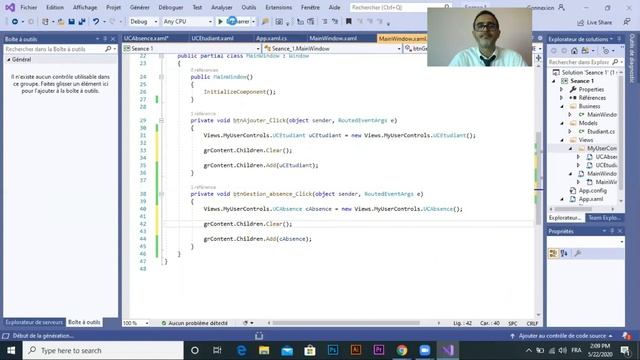This screenshot has height=360, width=640.
Task: Click the Save file toolbar icon
Action: (71, 22)
